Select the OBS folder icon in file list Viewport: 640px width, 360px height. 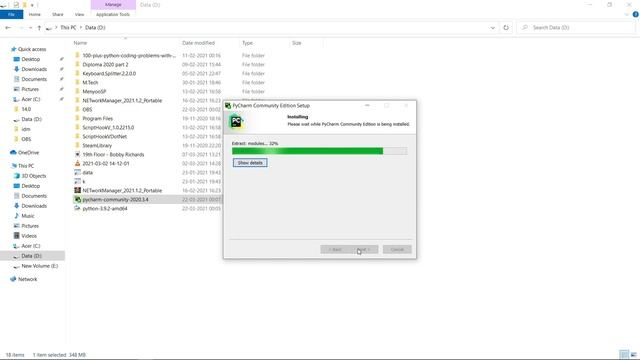[77, 109]
